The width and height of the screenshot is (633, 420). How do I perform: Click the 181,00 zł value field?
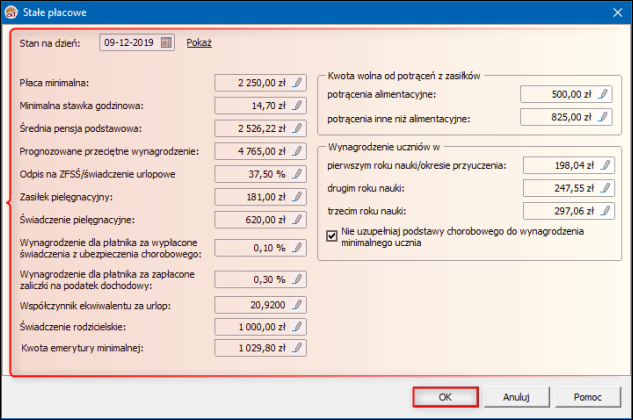(260, 197)
